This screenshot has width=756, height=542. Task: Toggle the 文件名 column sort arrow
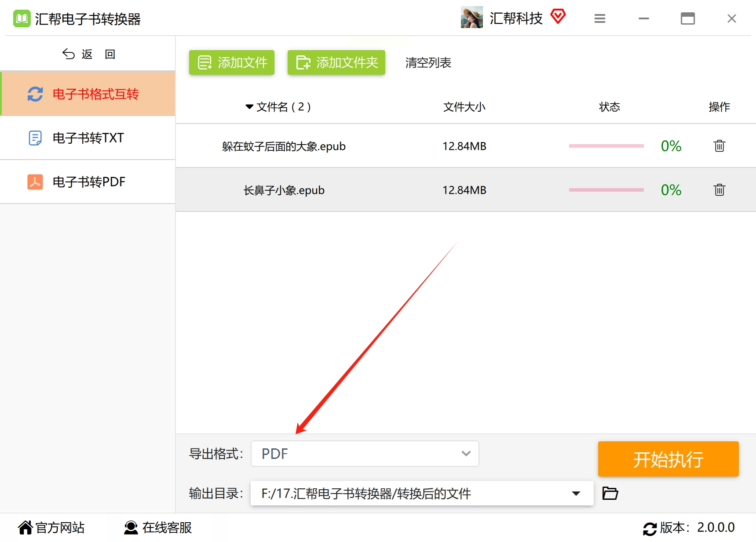pos(249,107)
